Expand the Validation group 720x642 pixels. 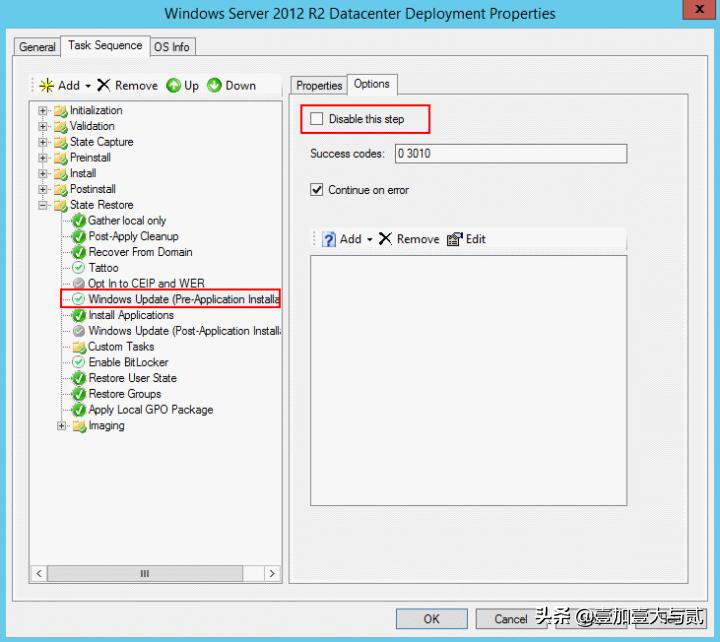click(x=43, y=126)
